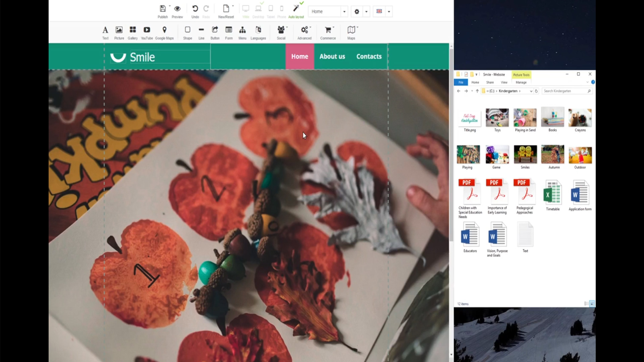
Task: Insert a Form element
Action: tap(229, 33)
